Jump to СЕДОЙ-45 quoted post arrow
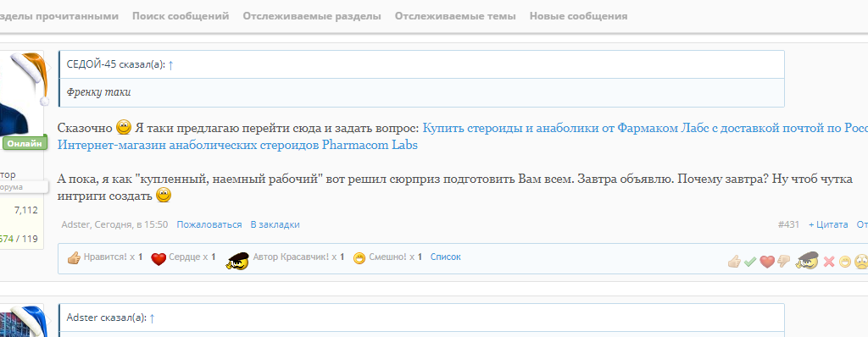This screenshot has width=868, height=337. tap(170, 64)
